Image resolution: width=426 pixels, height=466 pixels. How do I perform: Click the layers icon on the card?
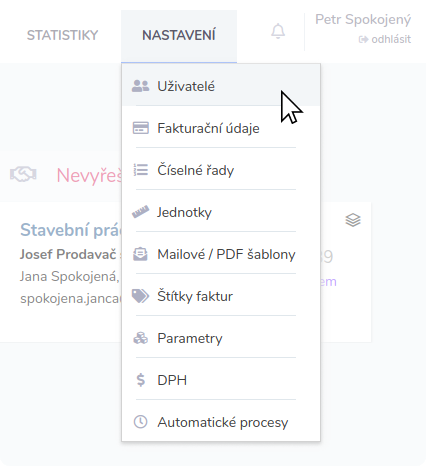click(353, 220)
